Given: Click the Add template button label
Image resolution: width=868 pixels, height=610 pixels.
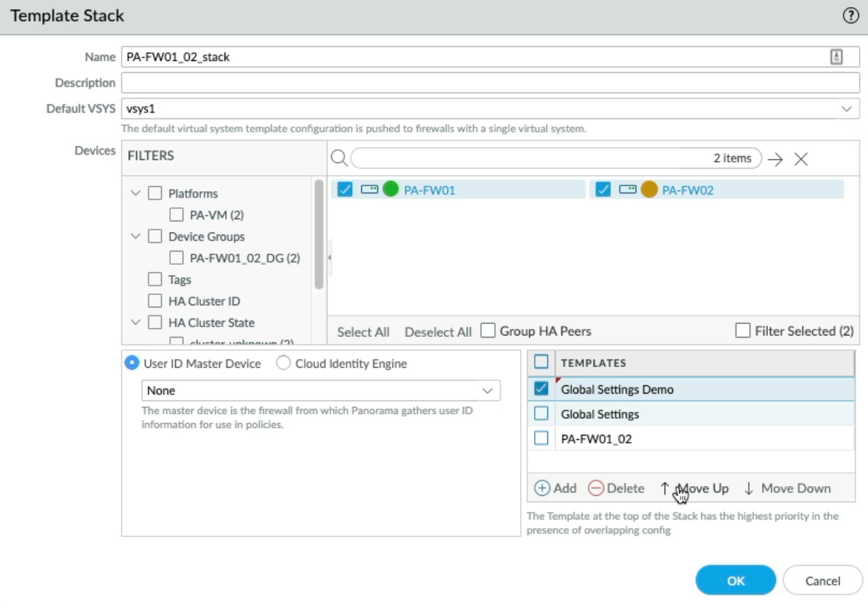Looking at the screenshot, I should 565,488.
